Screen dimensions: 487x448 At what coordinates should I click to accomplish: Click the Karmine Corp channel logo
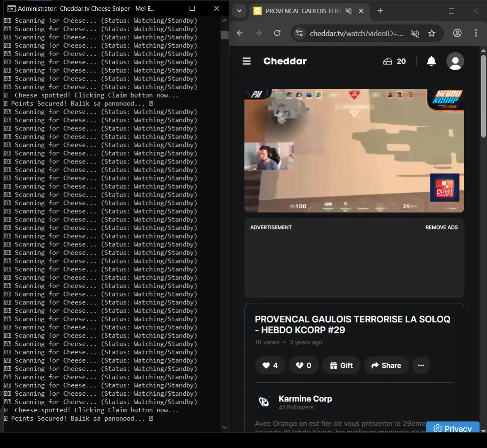[x=264, y=402]
